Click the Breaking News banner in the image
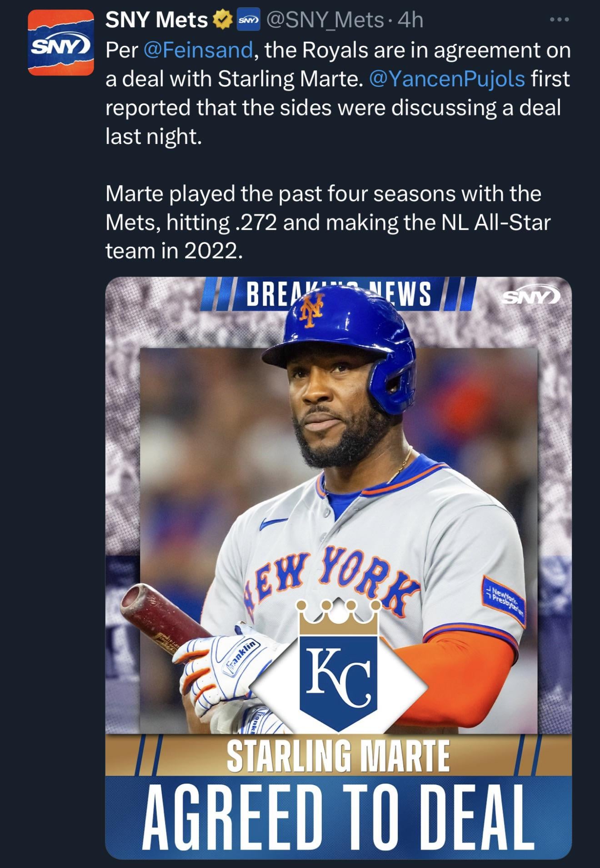This screenshot has width=600, height=868. [338, 294]
